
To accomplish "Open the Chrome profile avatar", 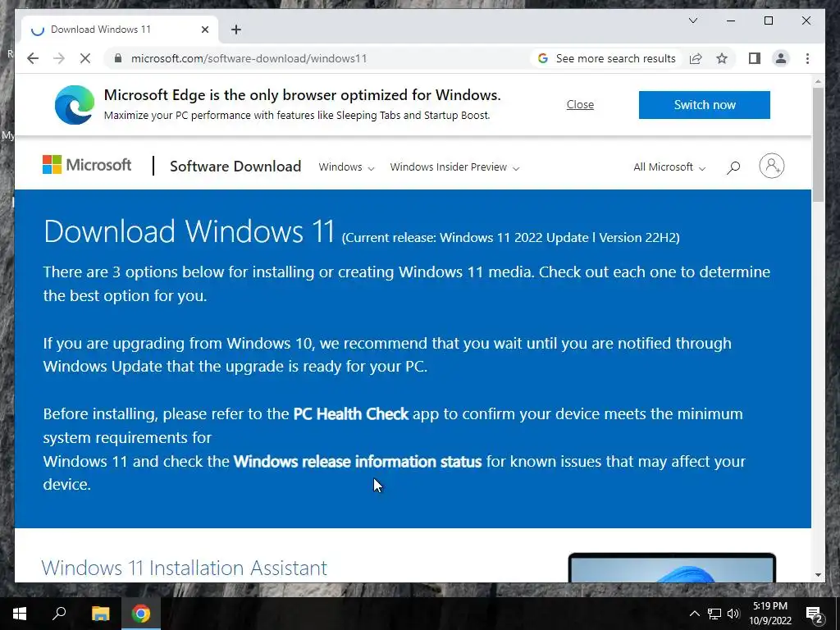I will (x=781, y=58).
